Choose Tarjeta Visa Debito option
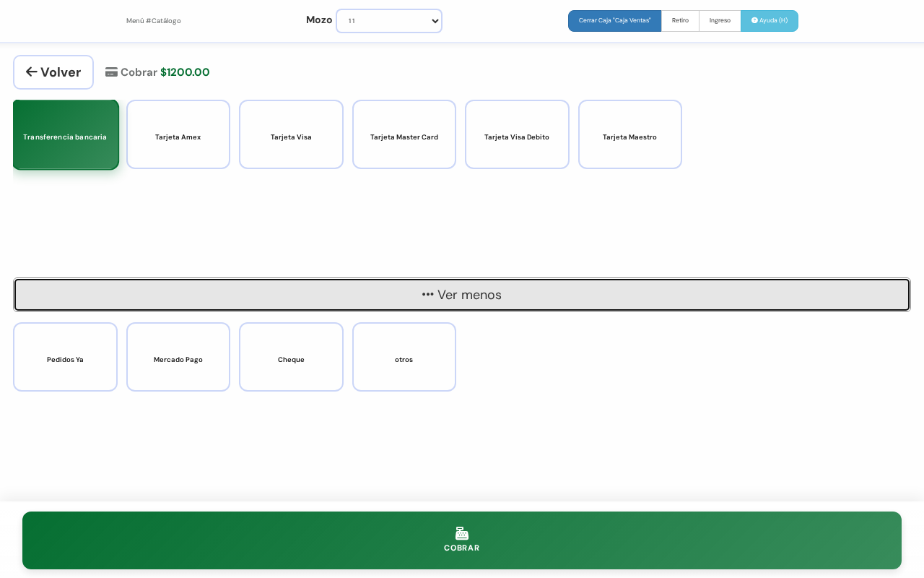Screen dimensions: 924x578 (517, 134)
